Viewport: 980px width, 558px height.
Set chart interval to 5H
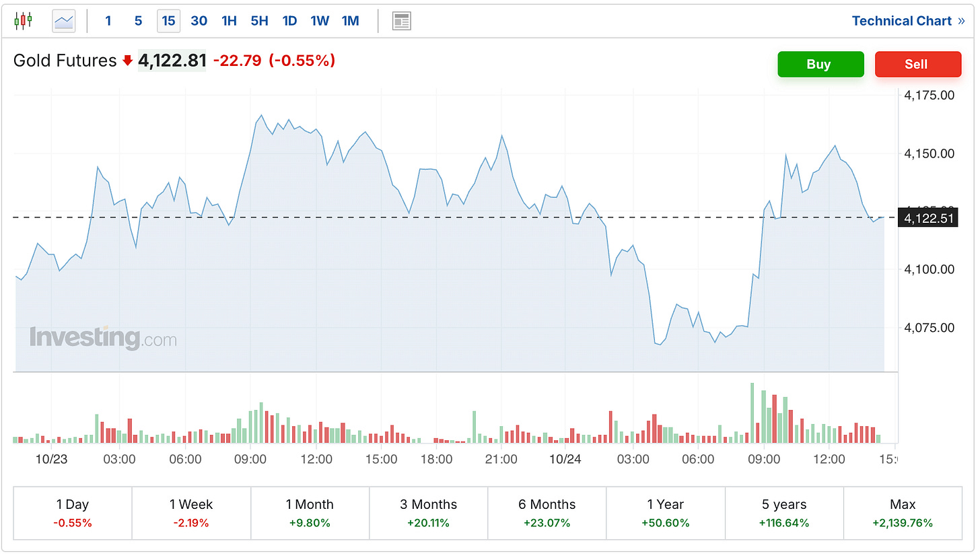tap(259, 21)
